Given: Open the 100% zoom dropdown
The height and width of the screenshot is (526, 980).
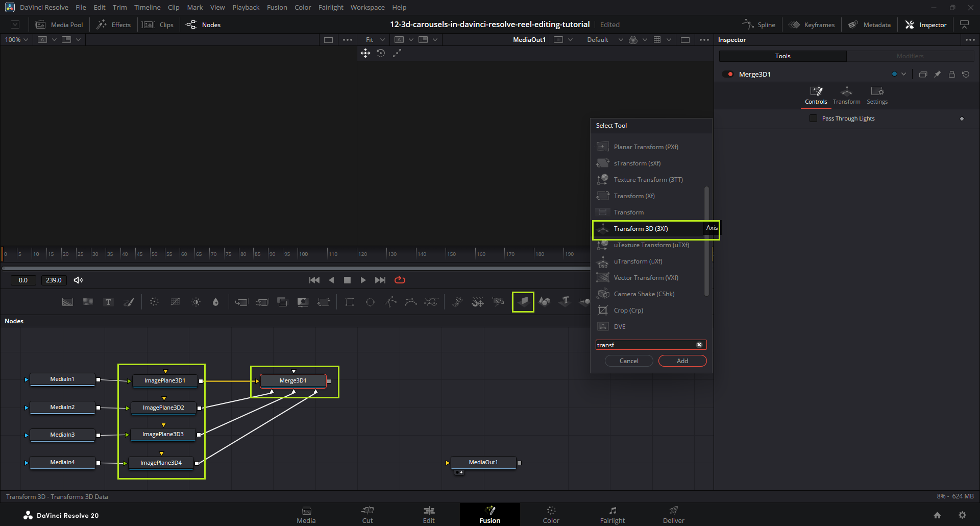Looking at the screenshot, I should 16,40.
